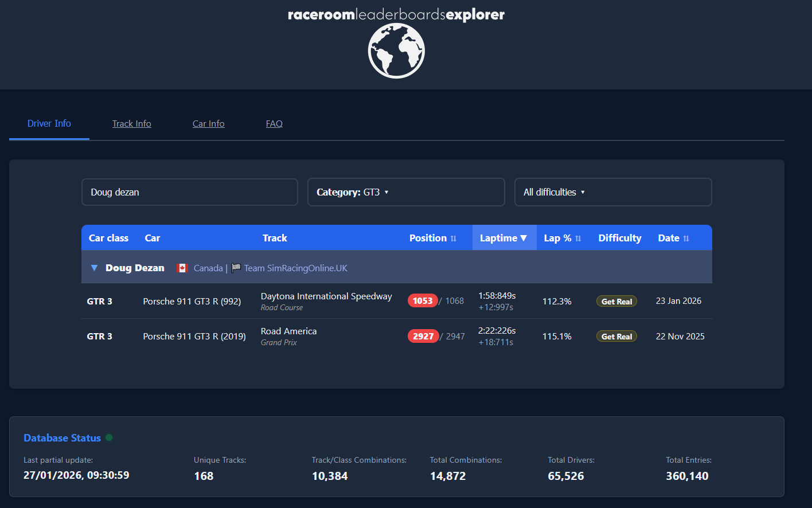Open the FAQ tab
The height and width of the screenshot is (508, 812).
tap(274, 124)
